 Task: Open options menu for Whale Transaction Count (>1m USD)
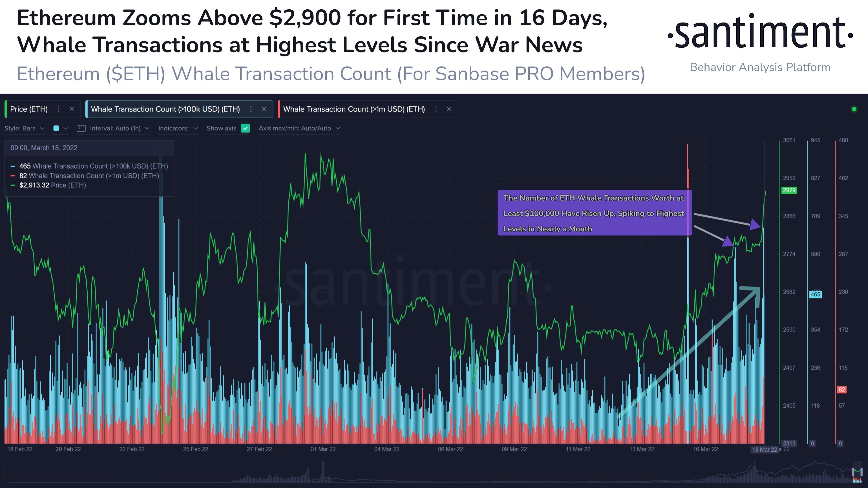[x=436, y=109]
